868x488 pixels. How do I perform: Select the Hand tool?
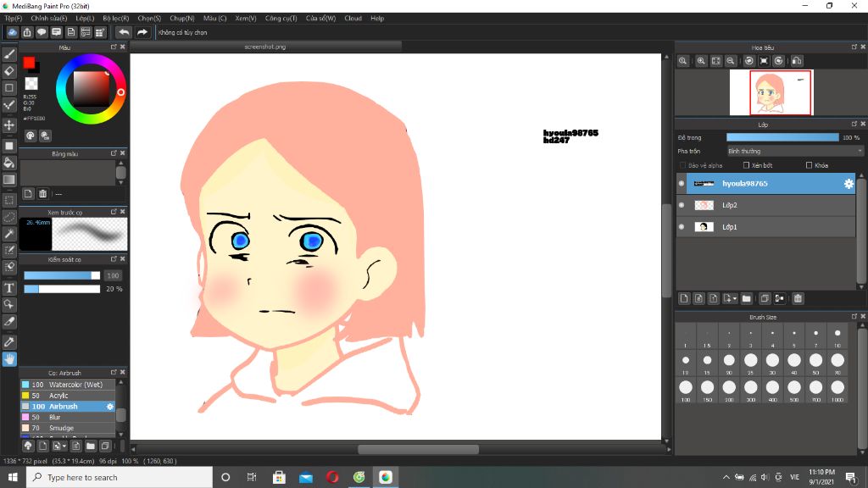pos(9,359)
